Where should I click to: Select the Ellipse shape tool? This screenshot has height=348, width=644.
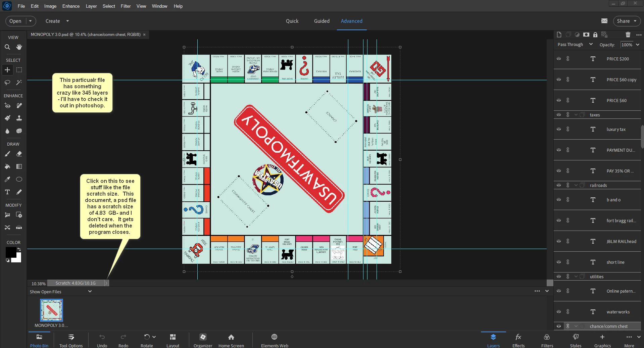tap(19, 179)
